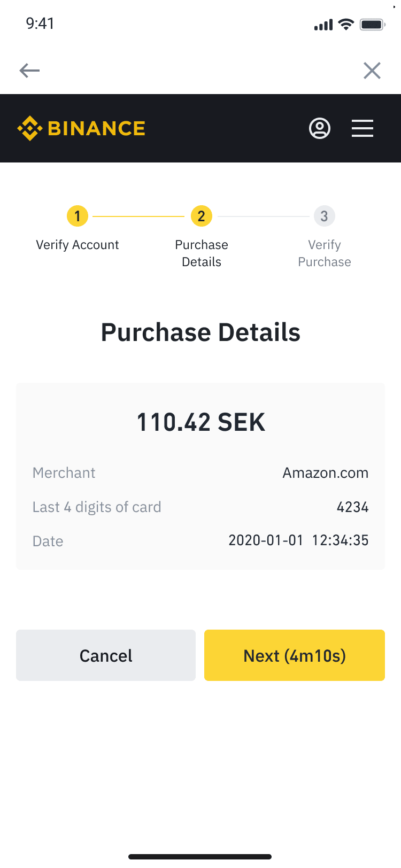Tap the card digits 4234

[x=353, y=507]
